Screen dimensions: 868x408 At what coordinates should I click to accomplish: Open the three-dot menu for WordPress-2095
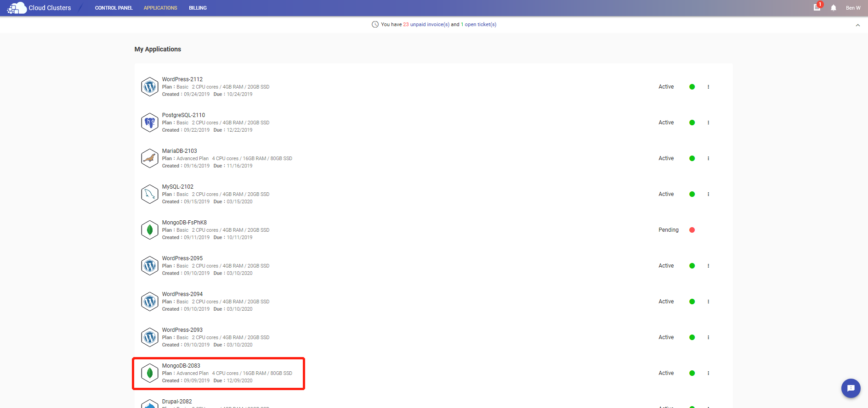click(708, 266)
